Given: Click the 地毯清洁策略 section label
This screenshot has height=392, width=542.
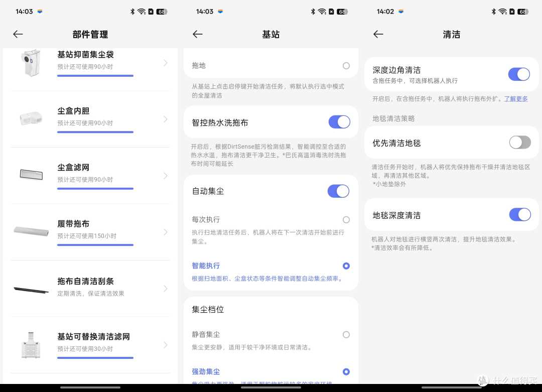Looking at the screenshot, I should click(393, 118).
